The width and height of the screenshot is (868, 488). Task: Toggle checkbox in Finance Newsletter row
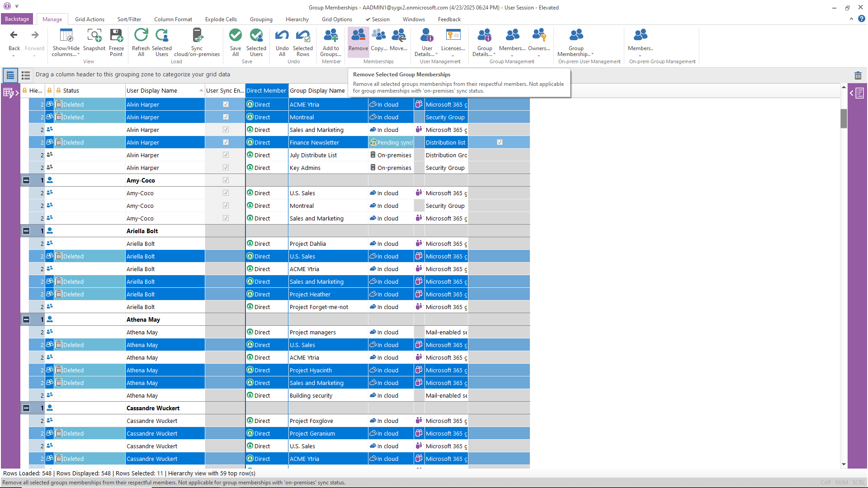[500, 142]
